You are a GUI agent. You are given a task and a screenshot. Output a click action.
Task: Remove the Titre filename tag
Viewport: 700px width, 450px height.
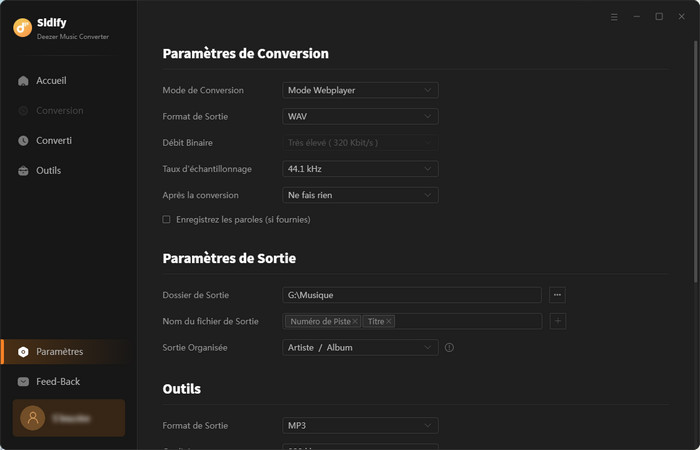click(389, 322)
